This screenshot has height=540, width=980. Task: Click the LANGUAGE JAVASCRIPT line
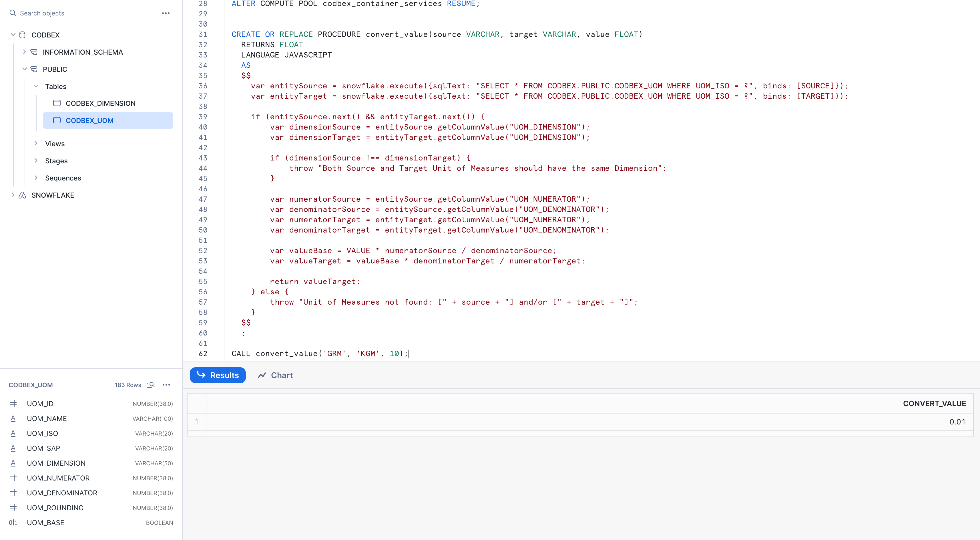pos(286,55)
